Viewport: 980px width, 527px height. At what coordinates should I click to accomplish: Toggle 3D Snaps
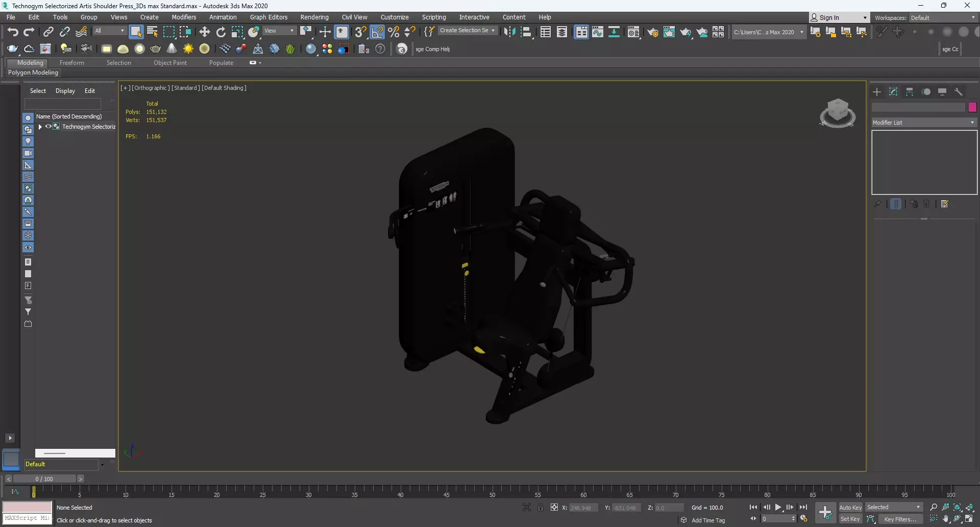[x=361, y=32]
